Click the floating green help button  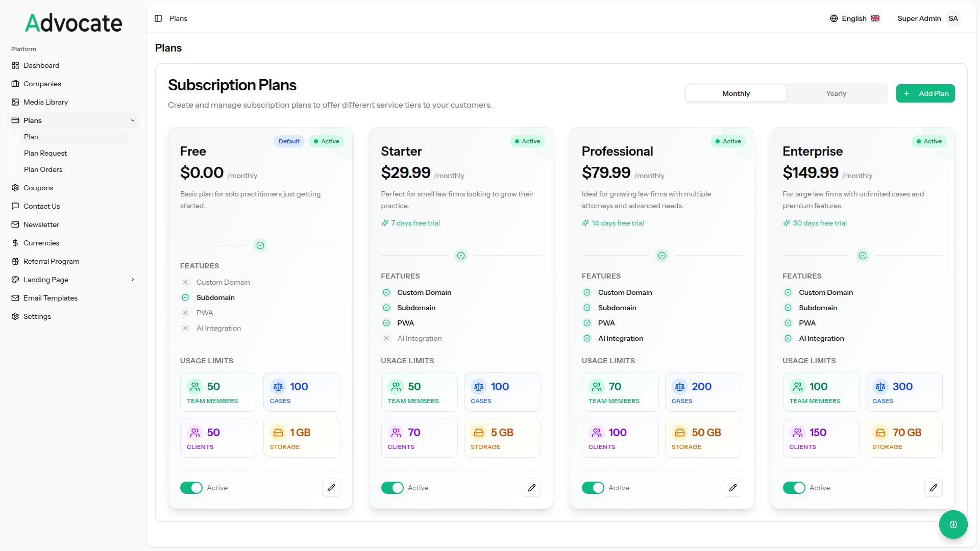point(953,524)
